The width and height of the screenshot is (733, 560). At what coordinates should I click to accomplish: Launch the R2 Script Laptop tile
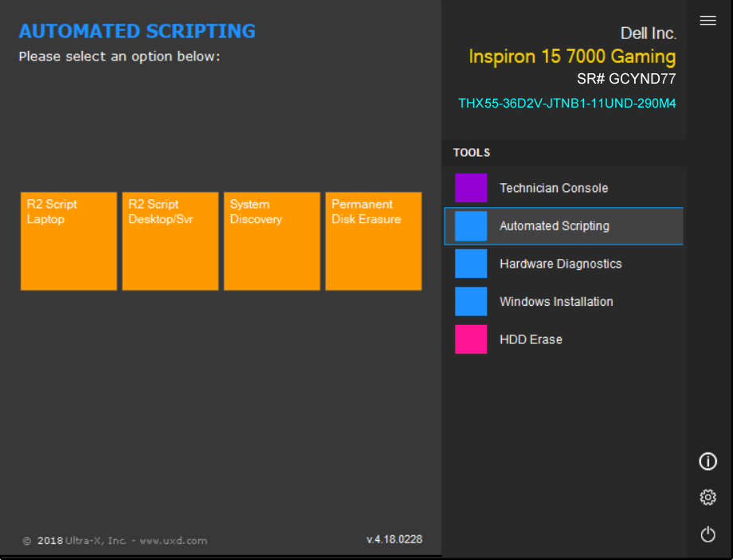click(69, 241)
